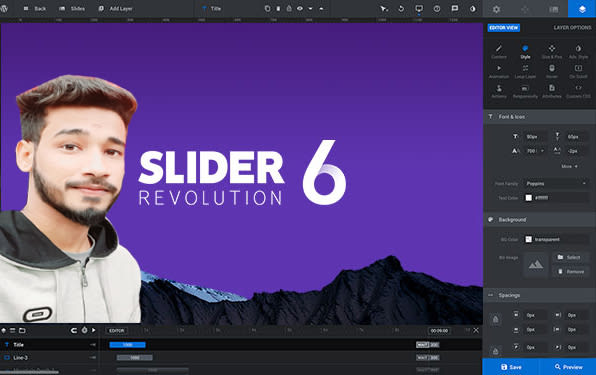Toggle layer visibility with the eye icon
This screenshot has height=375, width=596.
click(300, 8)
